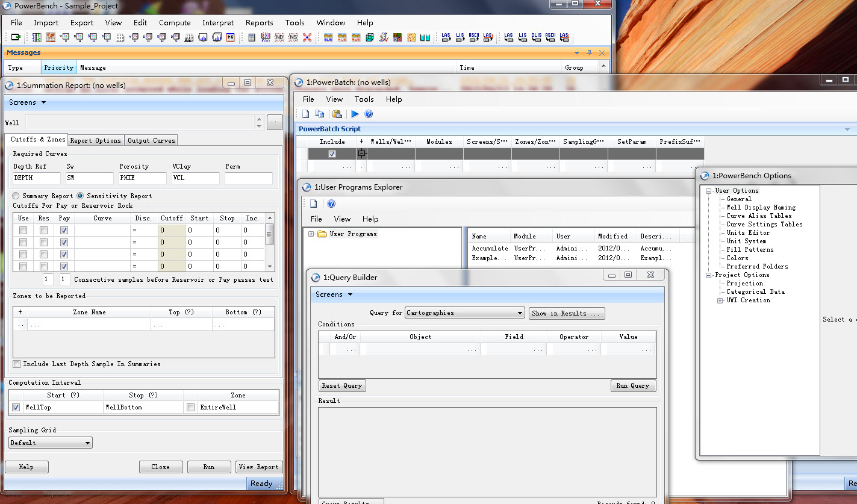The image size is (857, 504).
Task: Click the Perm curve input field
Action: (x=249, y=178)
